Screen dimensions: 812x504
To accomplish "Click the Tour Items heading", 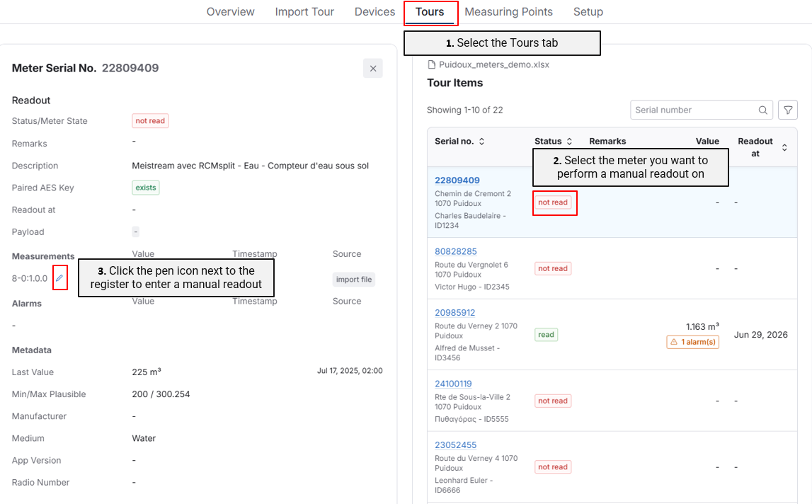I will coord(454,83).
